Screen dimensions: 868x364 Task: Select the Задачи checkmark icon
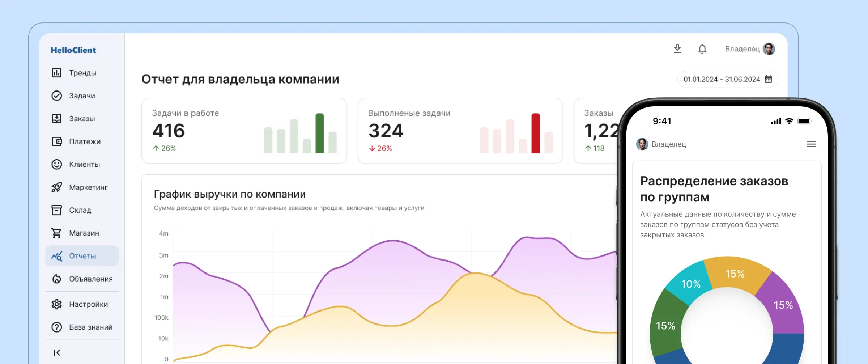[57, 96]
